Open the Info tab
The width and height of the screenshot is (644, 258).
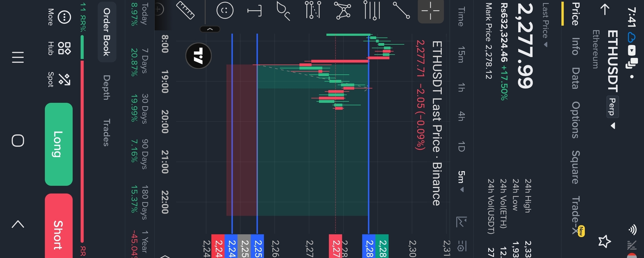pos(575,46)
